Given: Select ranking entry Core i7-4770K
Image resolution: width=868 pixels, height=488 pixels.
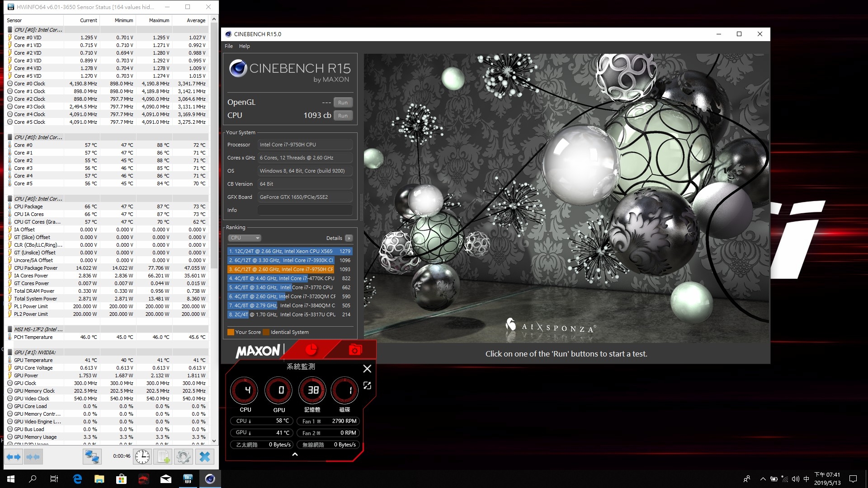Looking at the screenshot, I should click(290, 278).
